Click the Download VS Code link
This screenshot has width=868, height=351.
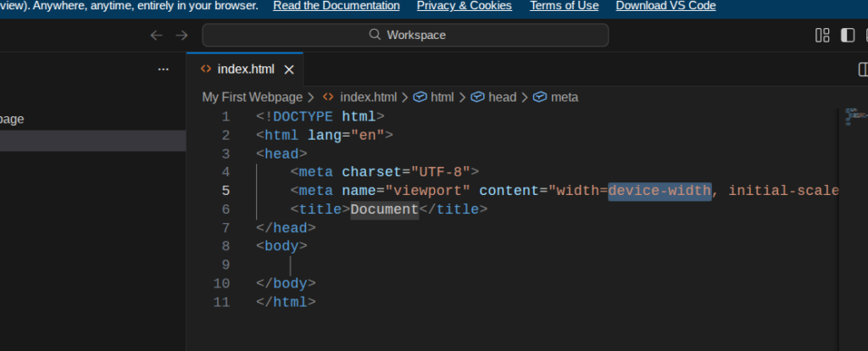[665, 6]
